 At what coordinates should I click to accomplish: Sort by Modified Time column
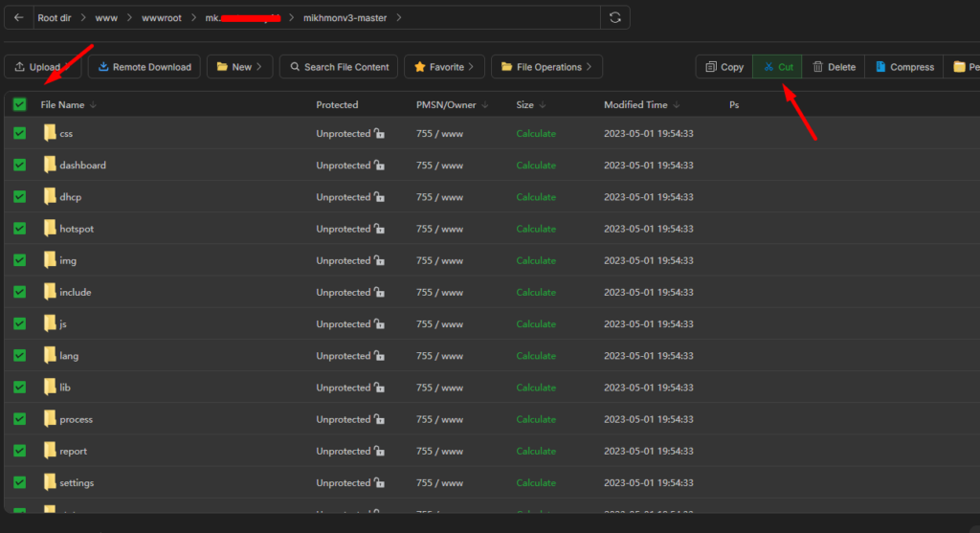coord(641,105)
